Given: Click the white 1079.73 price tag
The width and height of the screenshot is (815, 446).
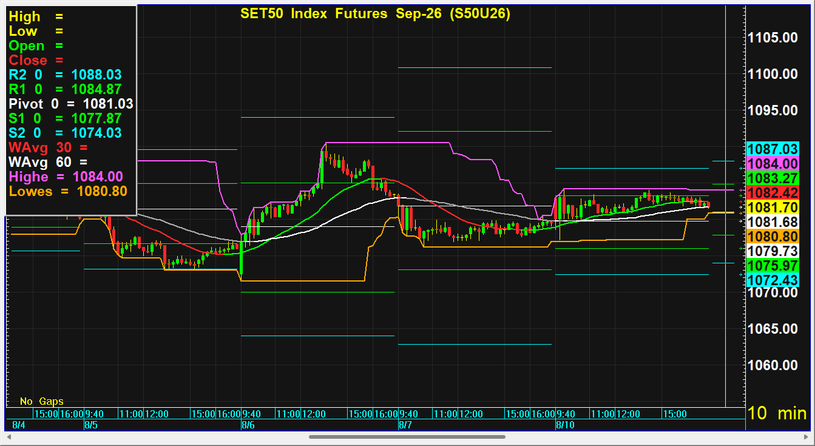Looking at the screenshot, I should (772, 251).
